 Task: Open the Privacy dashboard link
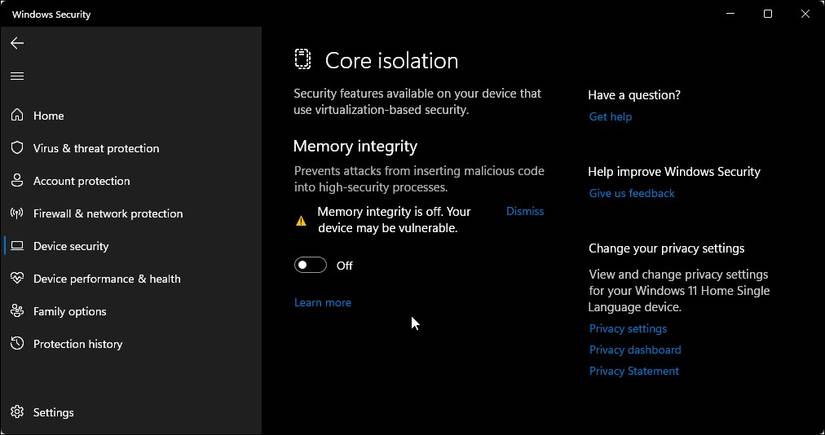tap(635, 350)
